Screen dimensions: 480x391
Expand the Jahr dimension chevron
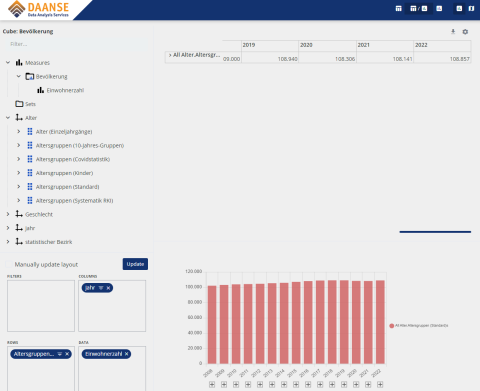pyautogui.click(x=8, y=228)
